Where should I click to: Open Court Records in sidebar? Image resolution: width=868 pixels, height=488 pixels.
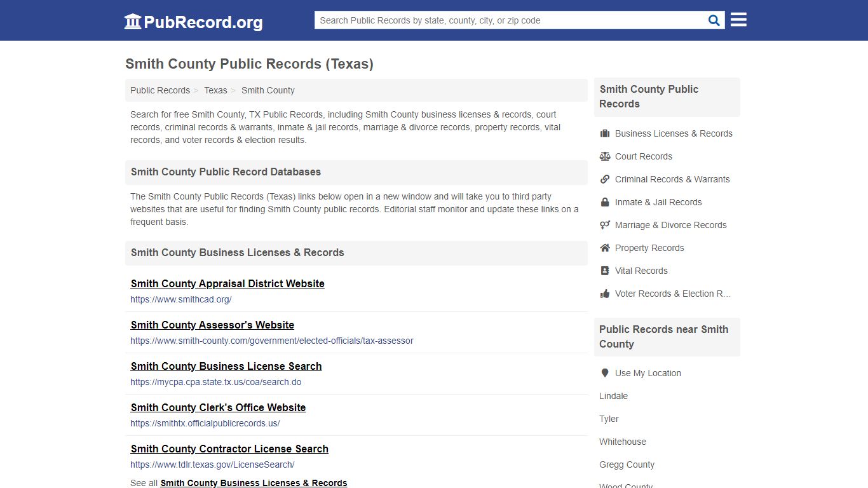click(644, 156)
